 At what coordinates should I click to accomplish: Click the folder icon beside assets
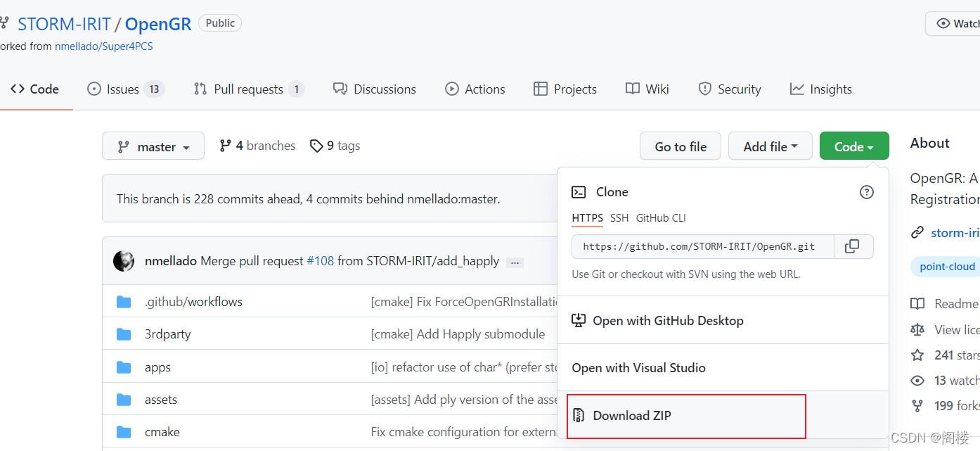(124, 400)
